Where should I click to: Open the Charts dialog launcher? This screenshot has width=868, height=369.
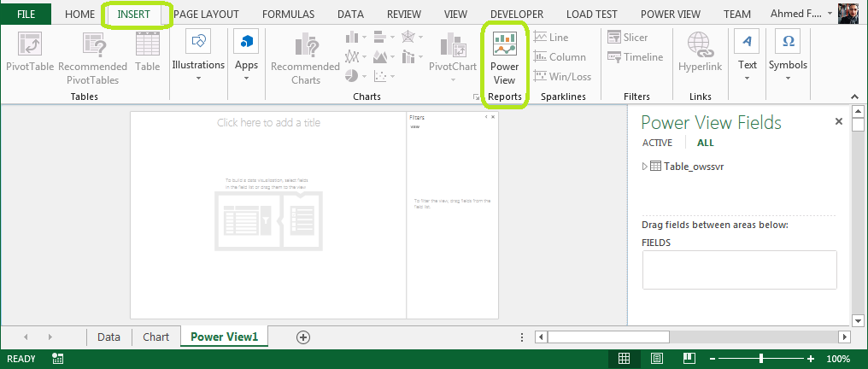click(x=476, y=97)
